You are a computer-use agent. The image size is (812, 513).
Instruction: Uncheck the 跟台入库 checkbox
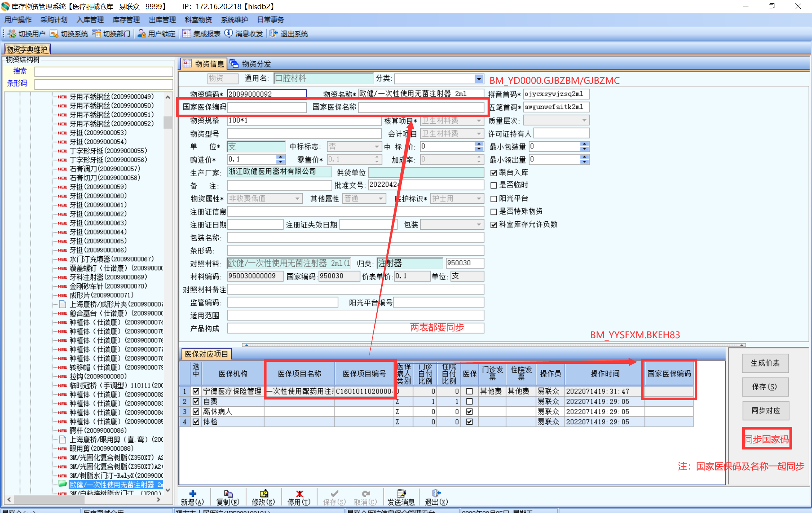pos(494,173)
